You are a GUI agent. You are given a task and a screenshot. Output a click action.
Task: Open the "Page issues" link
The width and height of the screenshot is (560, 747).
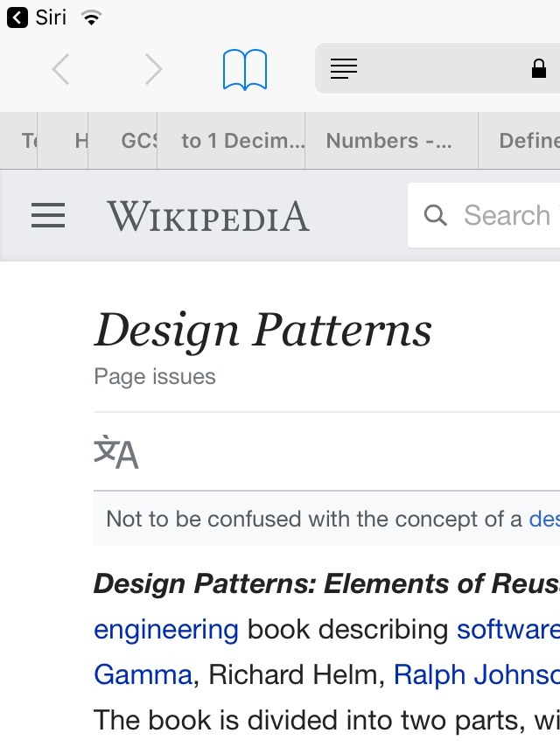(x=155, y=377)
